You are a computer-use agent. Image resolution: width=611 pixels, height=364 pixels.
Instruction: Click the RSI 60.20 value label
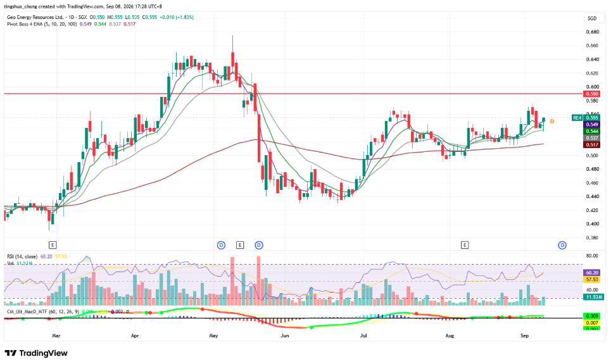tap(591, 273)
